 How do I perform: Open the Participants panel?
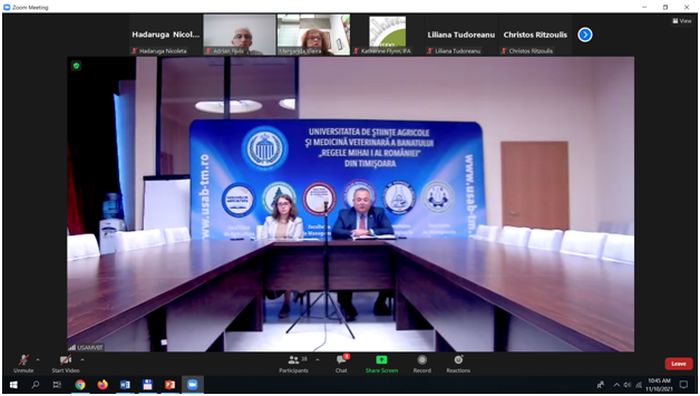pyautogui.click(x=293, y=360)
